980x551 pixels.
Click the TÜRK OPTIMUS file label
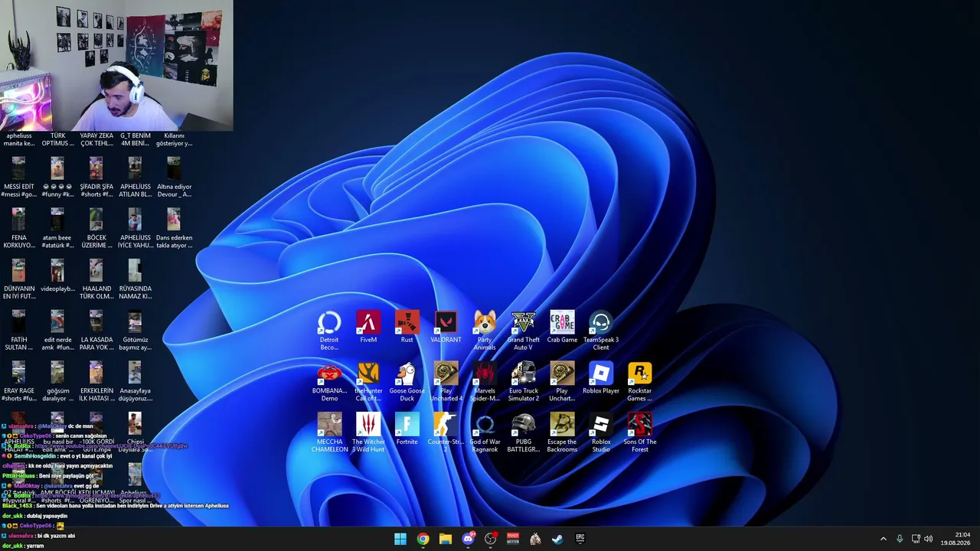(57, 139)
